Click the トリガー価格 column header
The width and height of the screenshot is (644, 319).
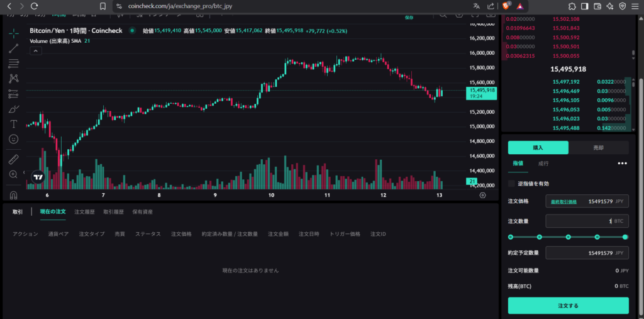[x=345, y=234]
